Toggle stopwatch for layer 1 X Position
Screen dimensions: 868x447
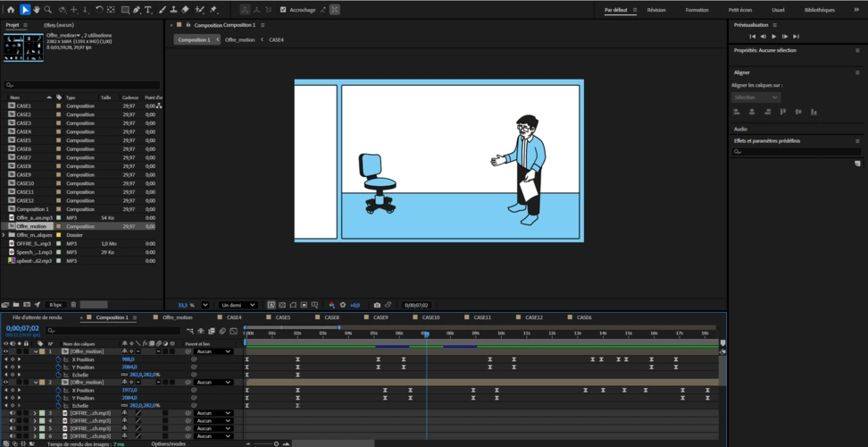click(x=58, y=359)
